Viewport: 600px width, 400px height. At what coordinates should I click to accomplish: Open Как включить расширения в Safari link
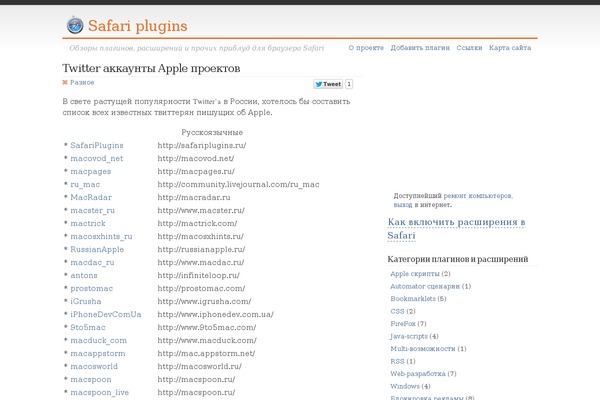click(x=457, y=229)
